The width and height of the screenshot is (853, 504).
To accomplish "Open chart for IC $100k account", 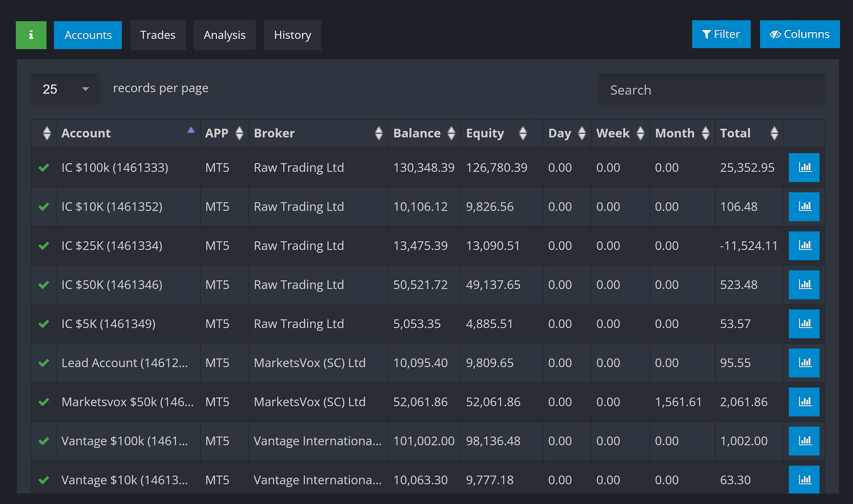I will 804,168.
